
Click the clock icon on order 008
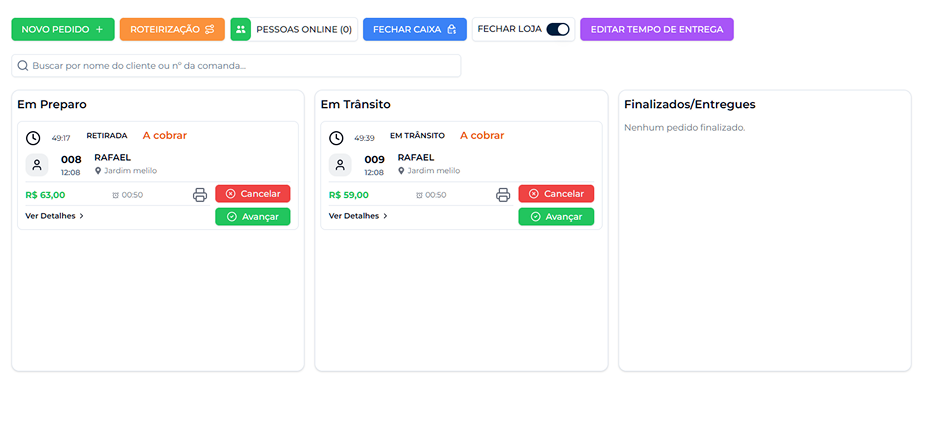pos(33,138)
